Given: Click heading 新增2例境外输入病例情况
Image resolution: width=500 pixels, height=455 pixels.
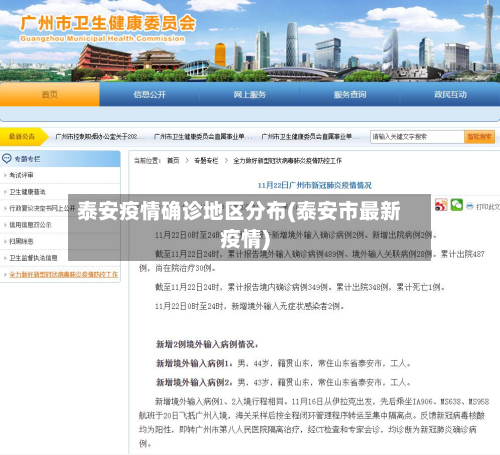Looking at the screenshot, I should click(207, 344).
